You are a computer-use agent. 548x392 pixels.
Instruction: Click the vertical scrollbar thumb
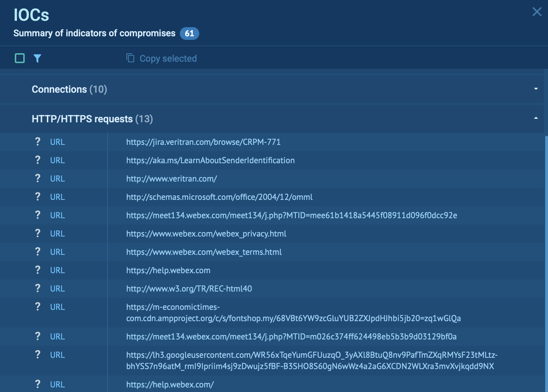546,264
